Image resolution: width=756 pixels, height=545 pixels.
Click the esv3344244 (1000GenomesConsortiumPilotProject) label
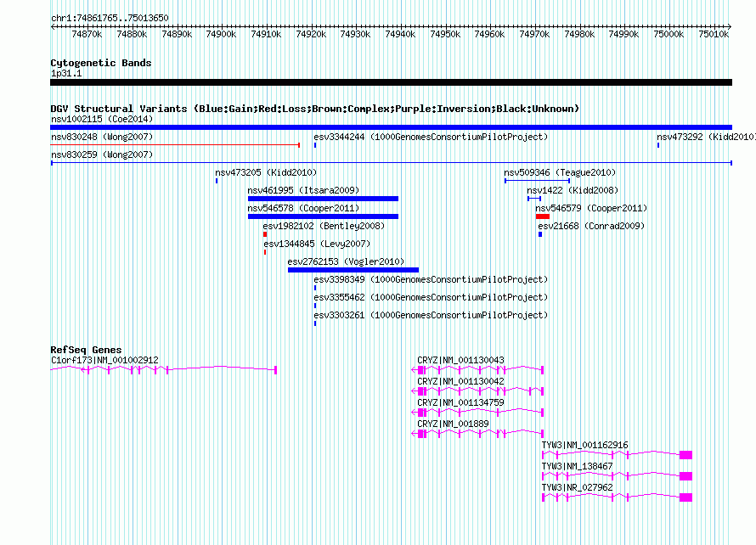431,137
